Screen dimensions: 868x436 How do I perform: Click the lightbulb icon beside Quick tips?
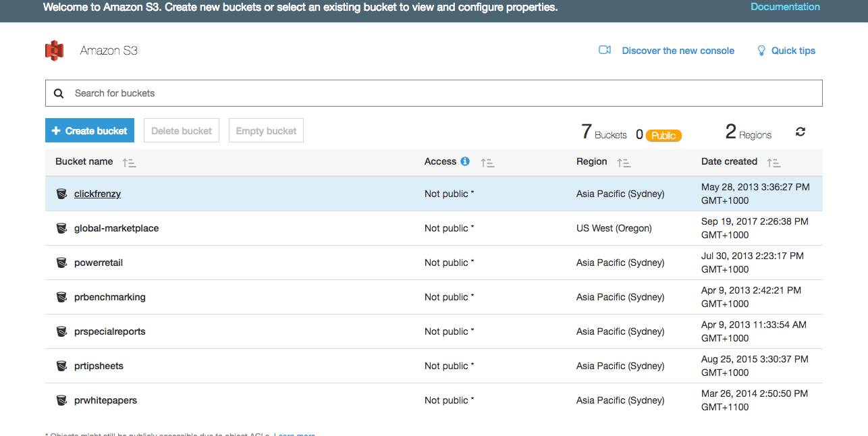pos(761,51)
